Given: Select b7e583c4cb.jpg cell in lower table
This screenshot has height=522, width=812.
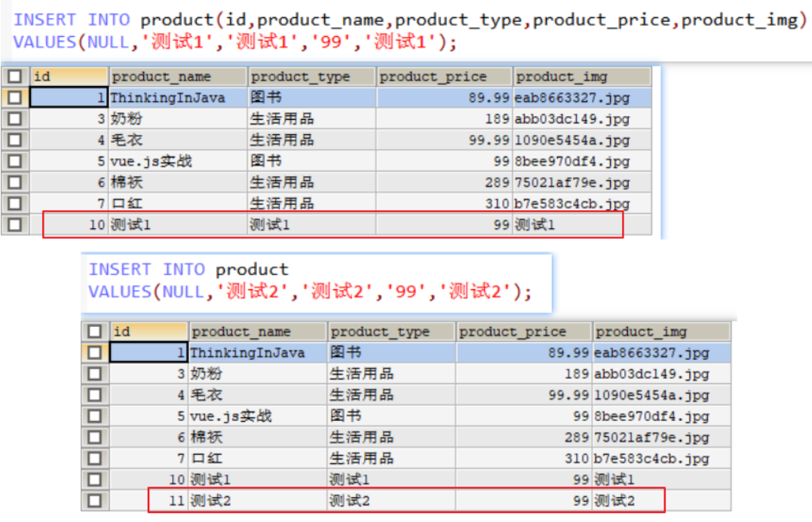Looking at the screenshot, I should click(x=662, y=459).
